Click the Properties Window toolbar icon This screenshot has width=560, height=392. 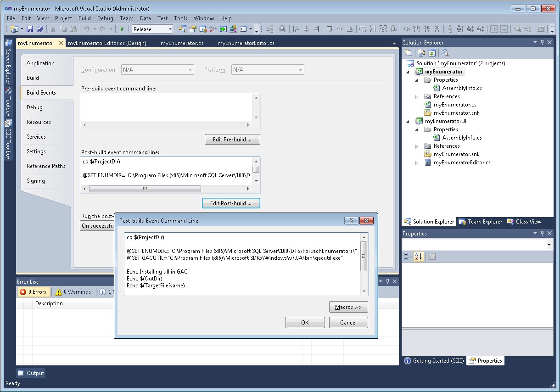(193, 29)
